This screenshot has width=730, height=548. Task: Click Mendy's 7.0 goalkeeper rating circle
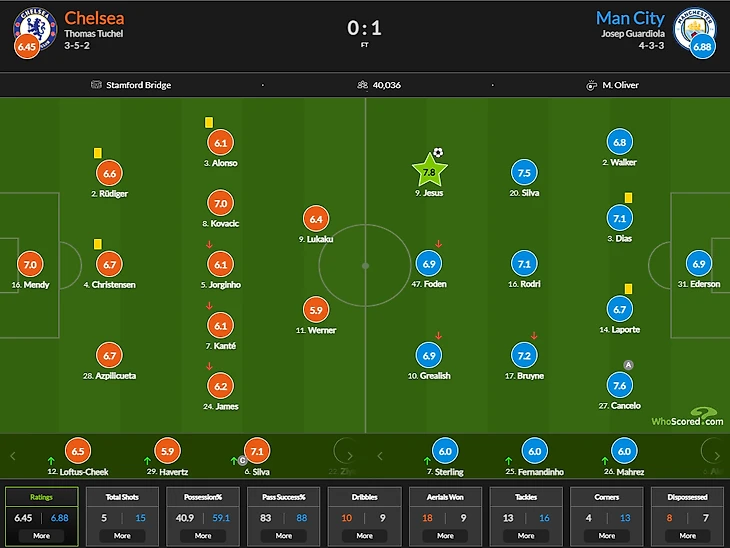coord(30,264)
